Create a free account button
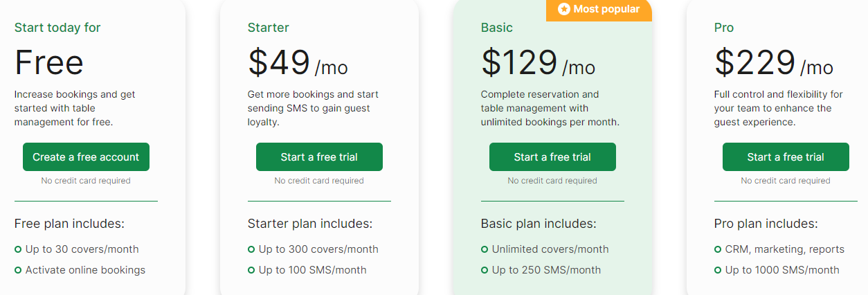This screenshot has width=868, height=295. [86, 157]
